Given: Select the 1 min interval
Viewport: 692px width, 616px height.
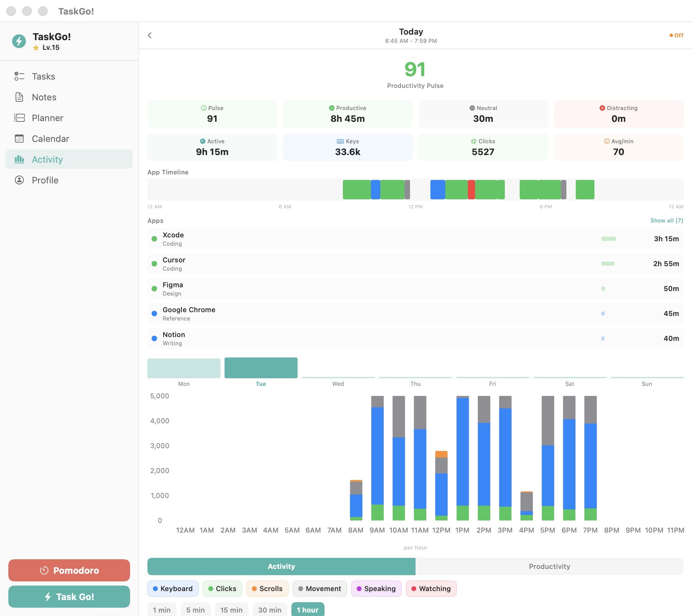Looking at the screenshot, I should point(162,609).
